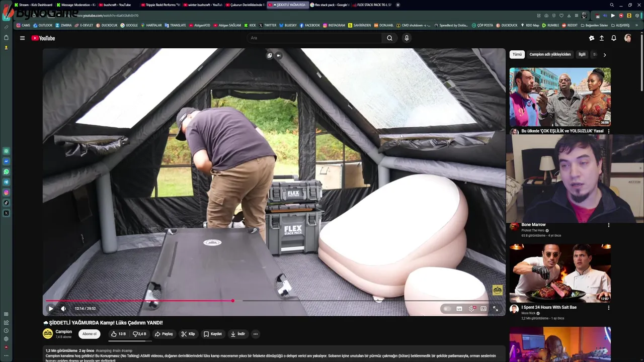Open sidebar settings gear icon

[6, 339]
